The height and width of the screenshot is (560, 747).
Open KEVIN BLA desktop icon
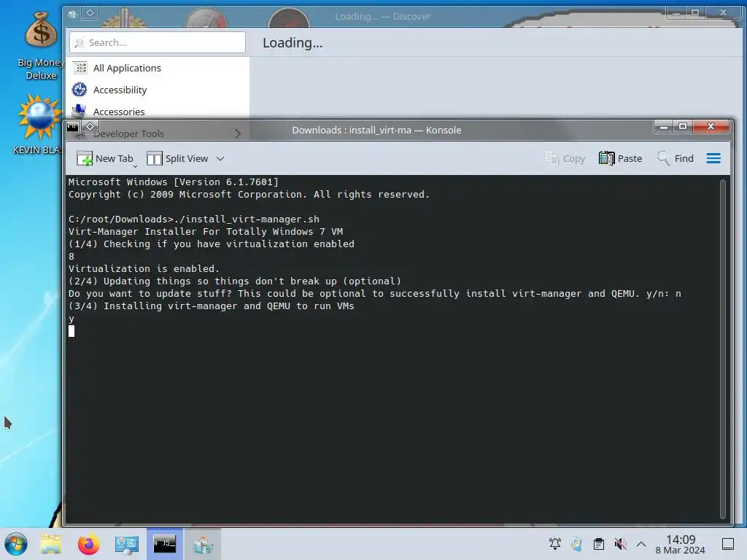pos(38,125)
